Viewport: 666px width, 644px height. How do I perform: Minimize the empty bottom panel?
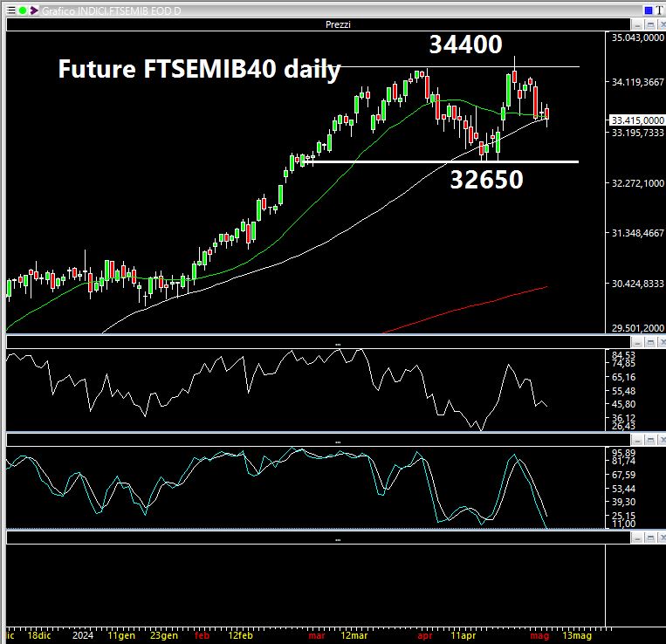click(x=637, y=538)
